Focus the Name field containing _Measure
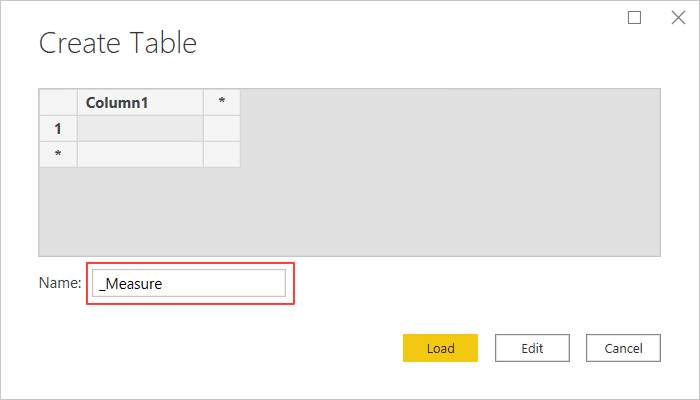 coord(190,284)
